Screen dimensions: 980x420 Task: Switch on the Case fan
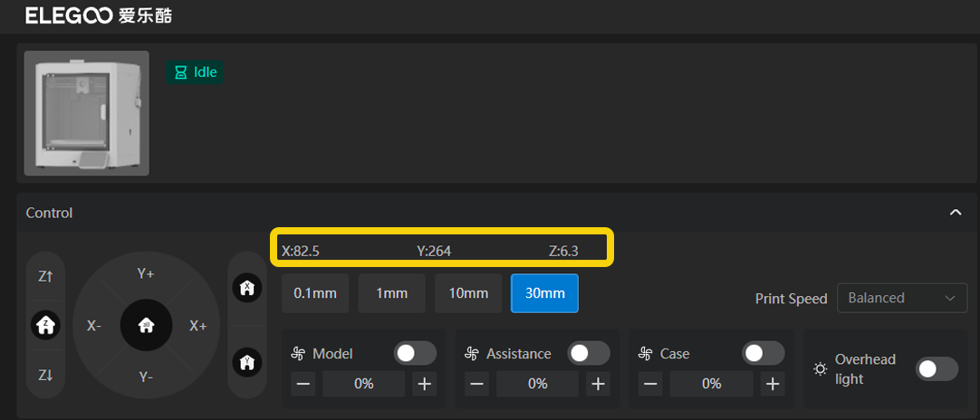tap(763, 353)
